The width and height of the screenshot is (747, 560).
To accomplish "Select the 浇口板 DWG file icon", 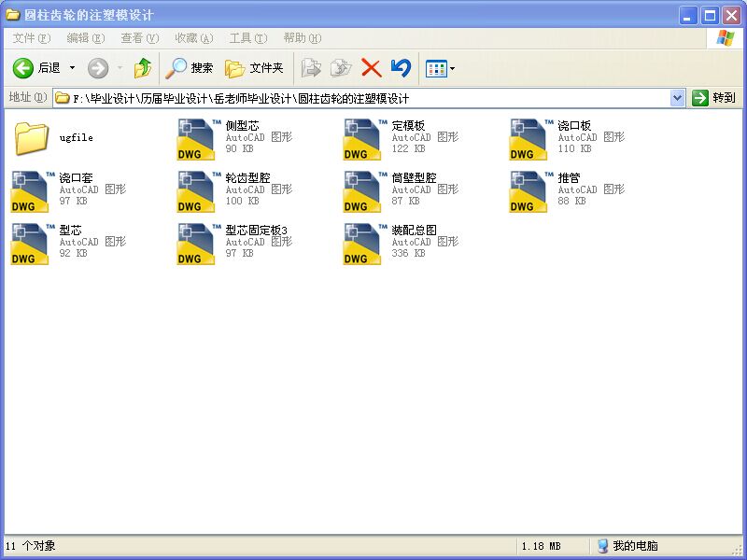I will (x=529, y=139).
